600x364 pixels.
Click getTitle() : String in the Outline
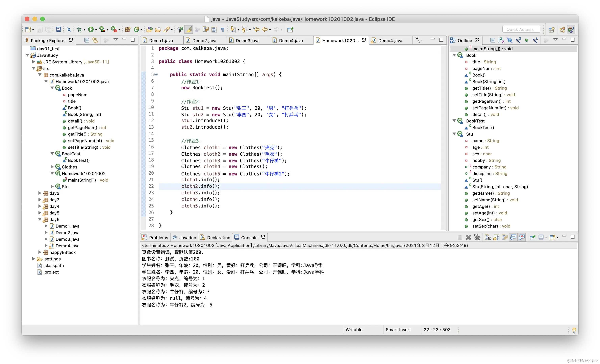click(x=486, y=88)
